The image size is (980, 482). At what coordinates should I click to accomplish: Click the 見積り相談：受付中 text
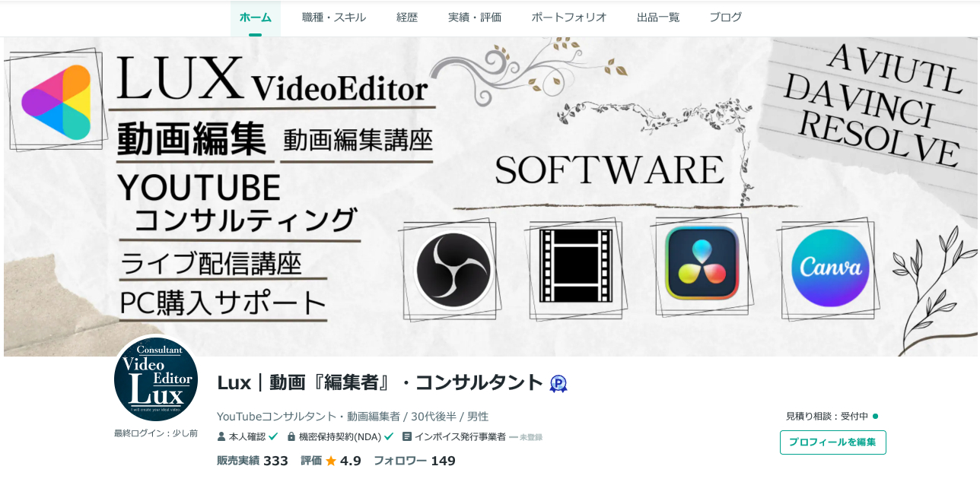pyautogui.click(x=827, y=417)
